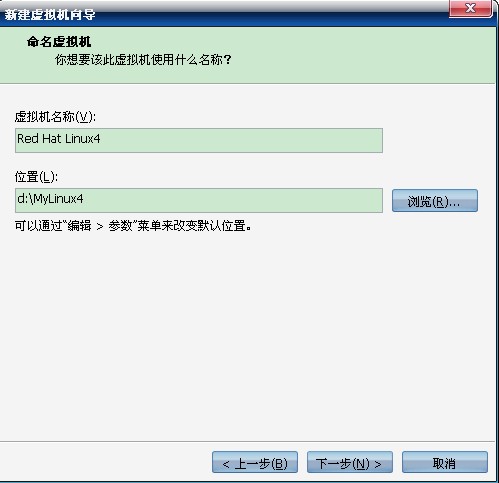This screenshot has height=483, width=499.
Task: Open folder browser with 浏览(R)... button
Action: [x=435, y=201]
